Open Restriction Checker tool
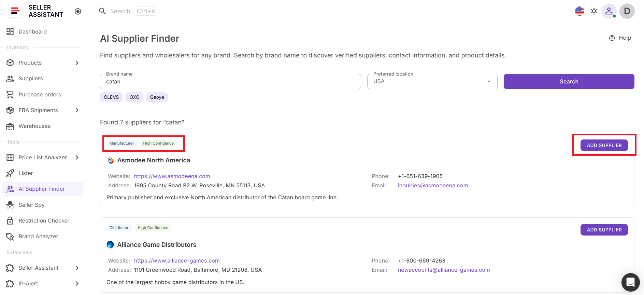644x295 pixels. pyautogui.click(x=42, y=221)
